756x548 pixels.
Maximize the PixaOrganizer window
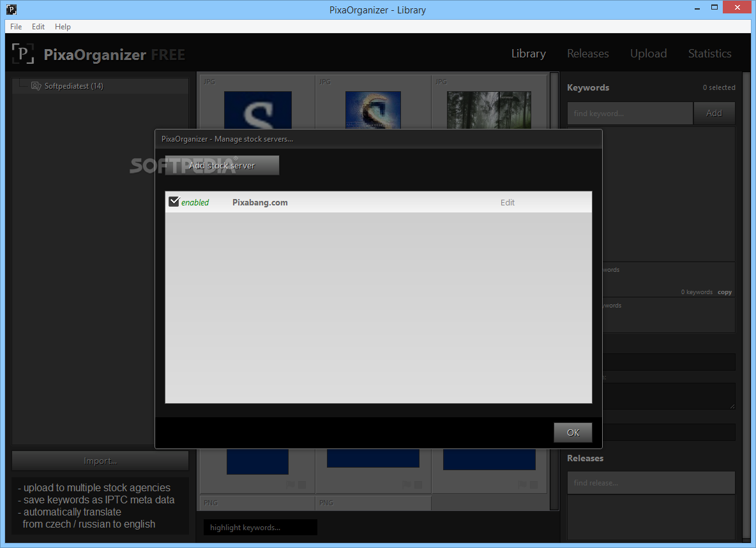pos(714,7)
